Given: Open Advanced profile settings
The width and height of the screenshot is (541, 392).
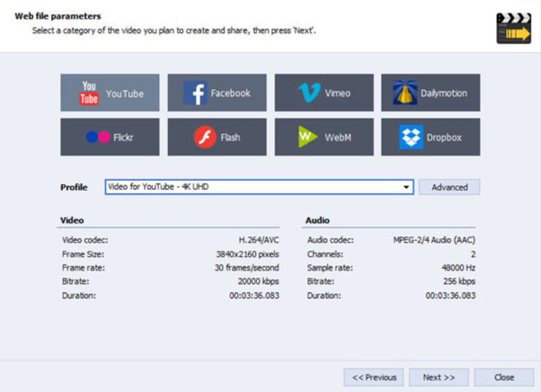Looking at the screenshot, I should (x=449, y=186).
